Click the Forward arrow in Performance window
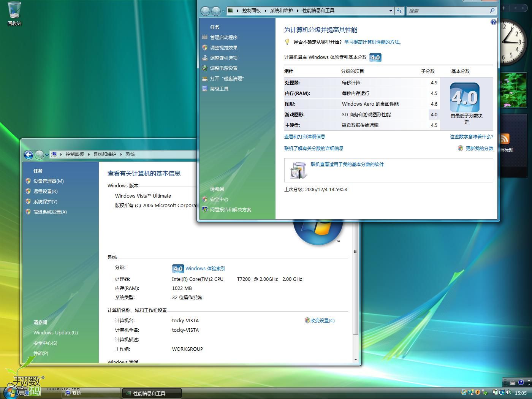 click(215, 11)
